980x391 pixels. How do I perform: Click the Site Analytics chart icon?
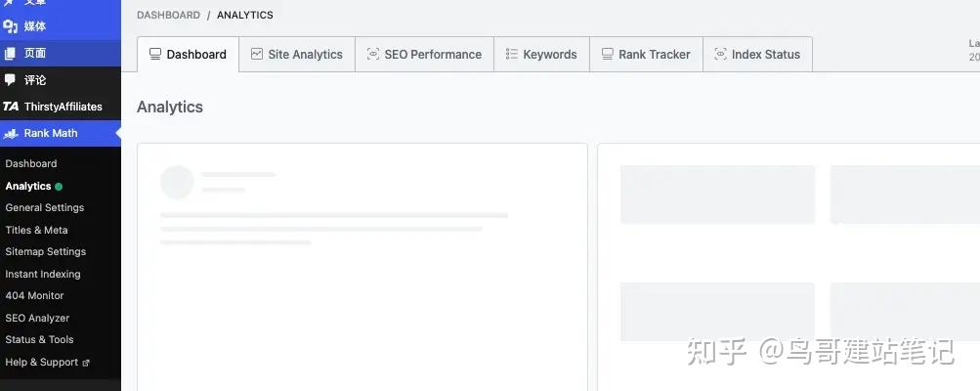[x=257, y=55]
